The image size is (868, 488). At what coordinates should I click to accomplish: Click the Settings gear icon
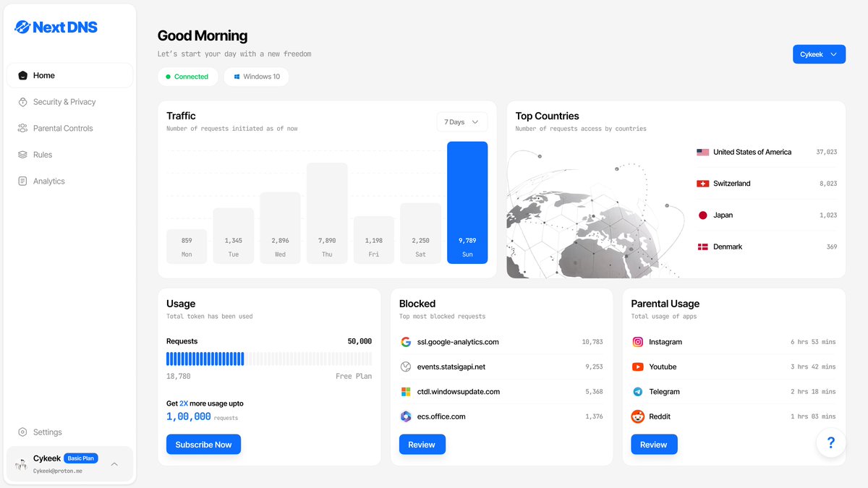(x=22, y=432)
